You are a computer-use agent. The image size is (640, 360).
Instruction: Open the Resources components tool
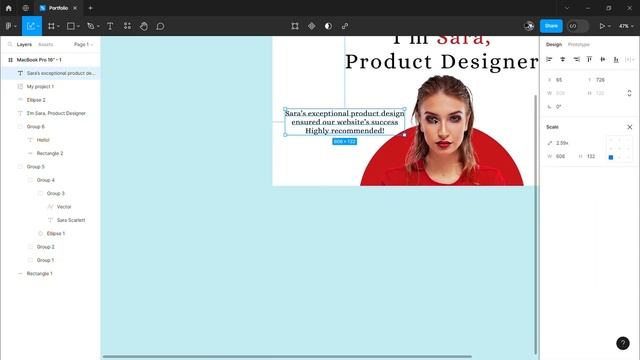pyautogui.click(x=127, y=26)
